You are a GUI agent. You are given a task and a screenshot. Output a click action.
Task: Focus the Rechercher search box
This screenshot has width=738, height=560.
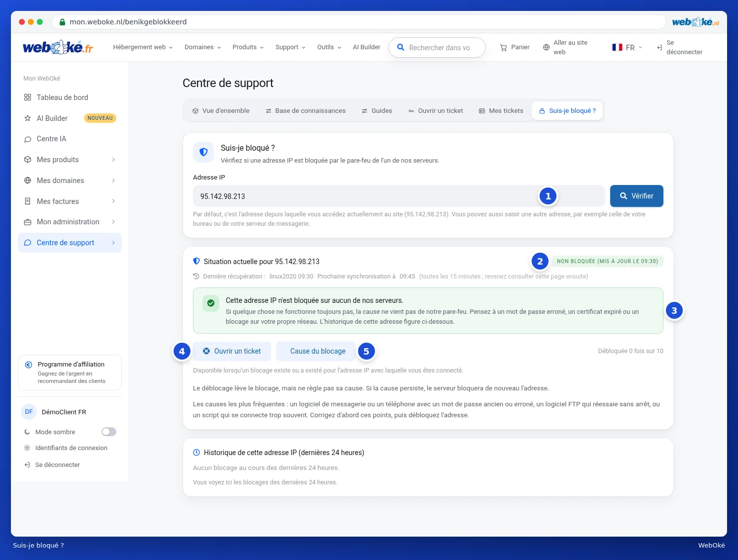tap(437, 48)
